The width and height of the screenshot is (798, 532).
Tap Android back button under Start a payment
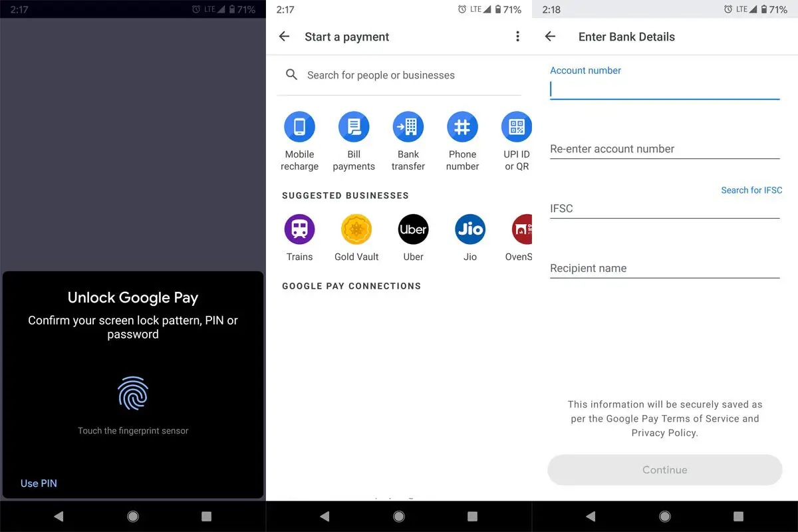pos(325,516)
